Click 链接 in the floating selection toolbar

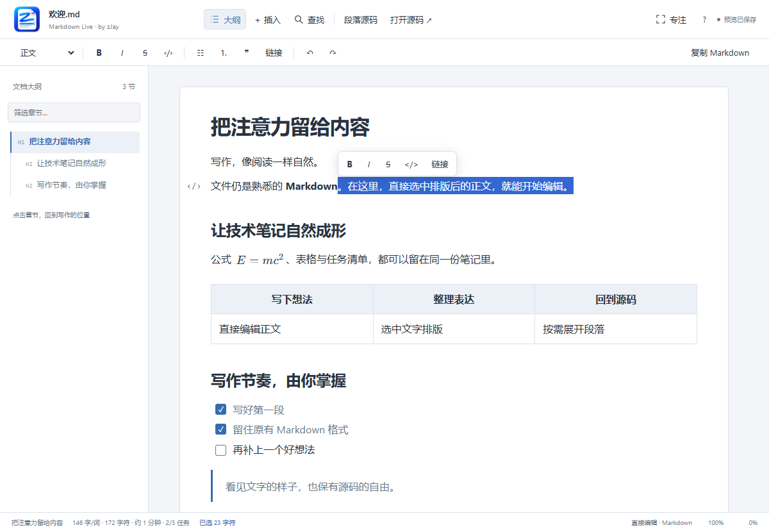440,164
